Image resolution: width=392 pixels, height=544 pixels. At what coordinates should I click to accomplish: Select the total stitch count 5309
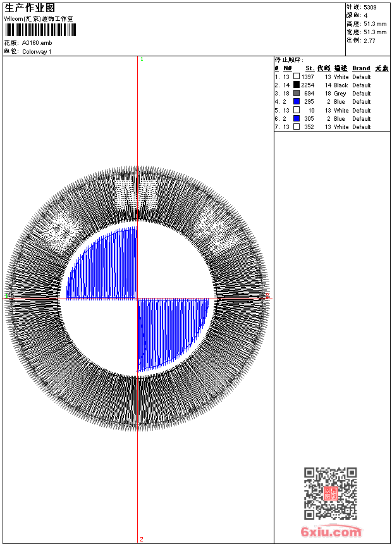click(370, 8)
